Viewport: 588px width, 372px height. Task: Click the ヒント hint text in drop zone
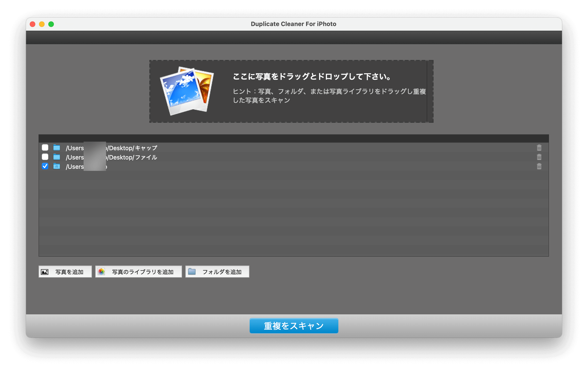click(329, 96)
